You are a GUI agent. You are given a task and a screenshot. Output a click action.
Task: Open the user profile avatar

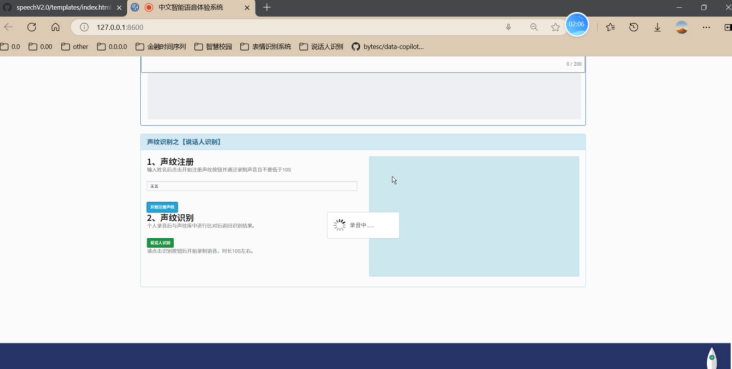coord(682,27)
